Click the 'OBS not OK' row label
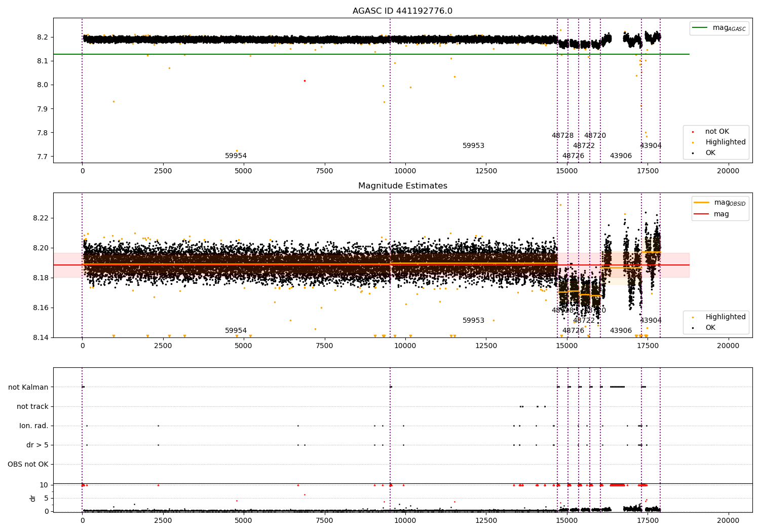760x532 pixels. [x=28, y=464]
